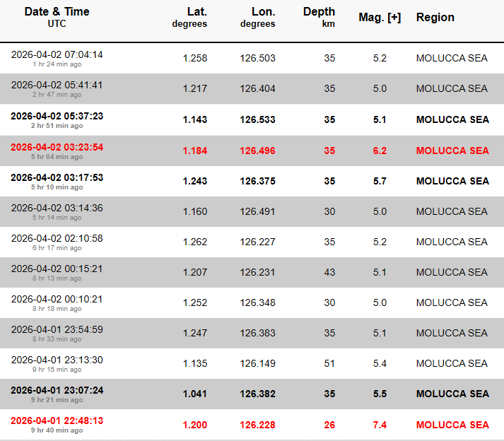The height and width of the screenshot is (441, 504).
Task: Click the Lon. degrees column header
Action: coord(258,17)
